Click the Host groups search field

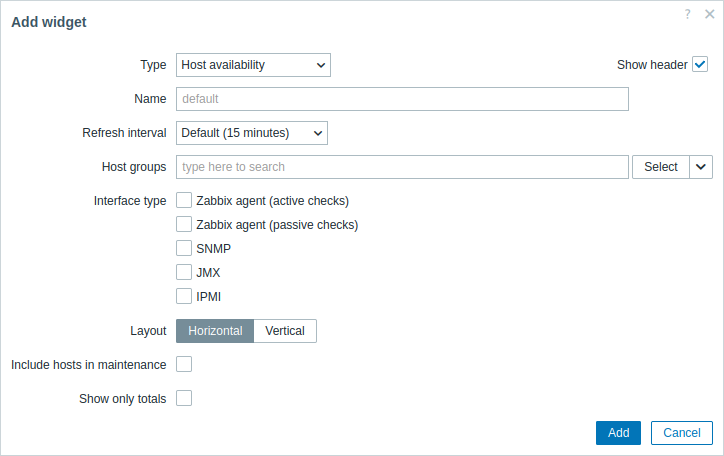click(x=402, y=167)
